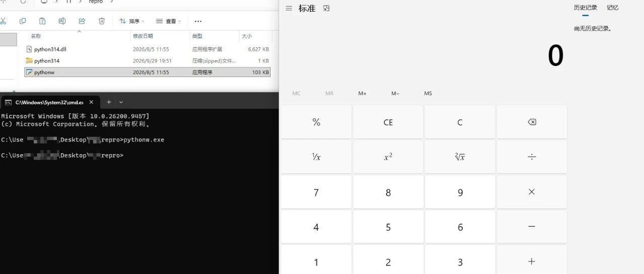Switch to the 历史记录 tab in Calculator
Image resolution: width=644 pixels, height=274 pixels.
[x=585, y=8]
